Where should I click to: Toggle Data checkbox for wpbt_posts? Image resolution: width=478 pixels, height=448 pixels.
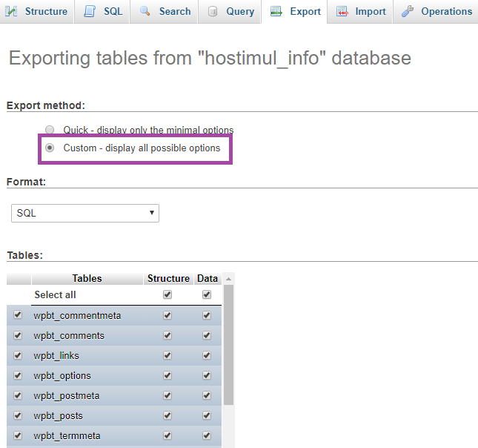coord(207,415)
